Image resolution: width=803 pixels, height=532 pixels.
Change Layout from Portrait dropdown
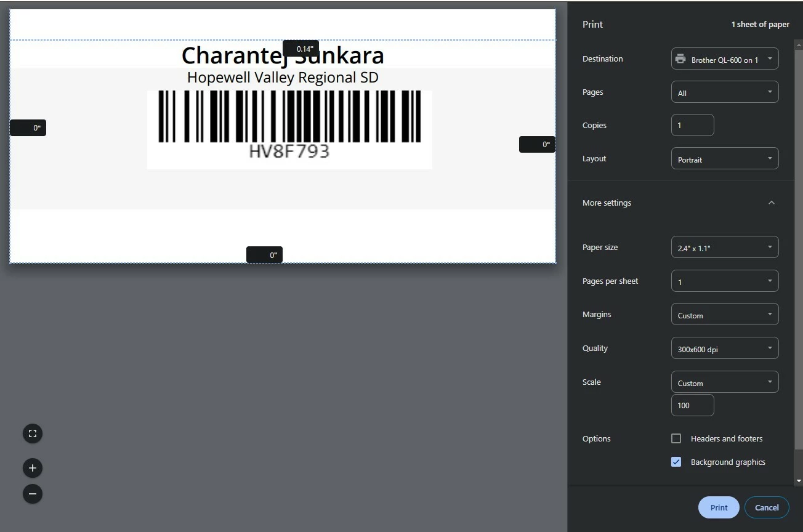(x=725, y=159)
